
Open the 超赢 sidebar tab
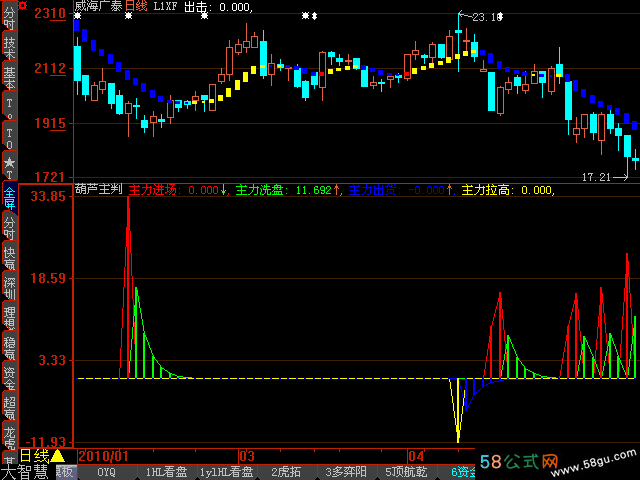(x=9, y=408)
